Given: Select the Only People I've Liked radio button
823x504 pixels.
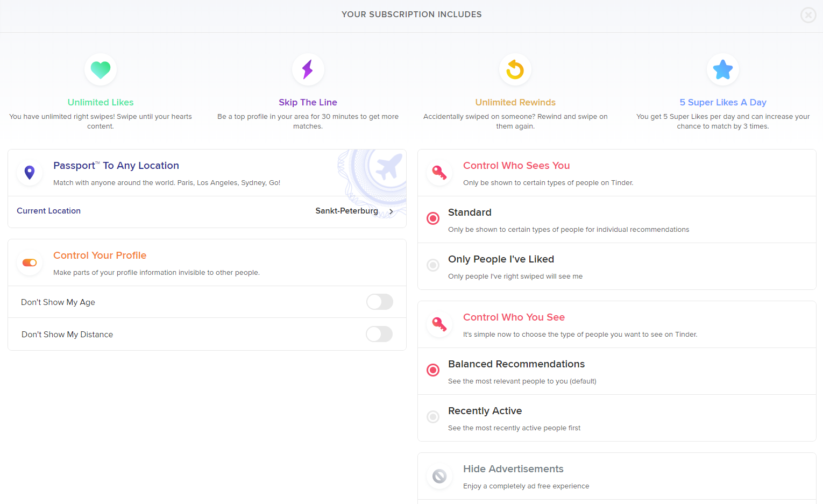Looking at the screenshot, I should tap(433, 265).
